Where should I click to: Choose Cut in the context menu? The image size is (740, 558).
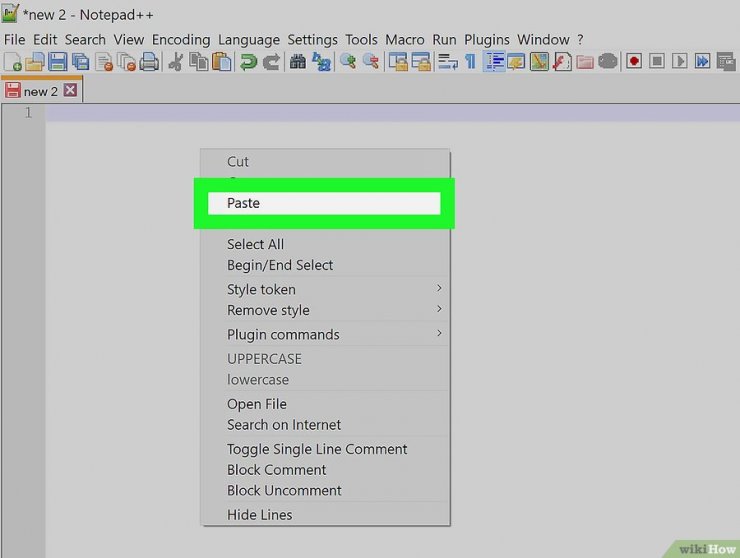(x=326, y=161)
